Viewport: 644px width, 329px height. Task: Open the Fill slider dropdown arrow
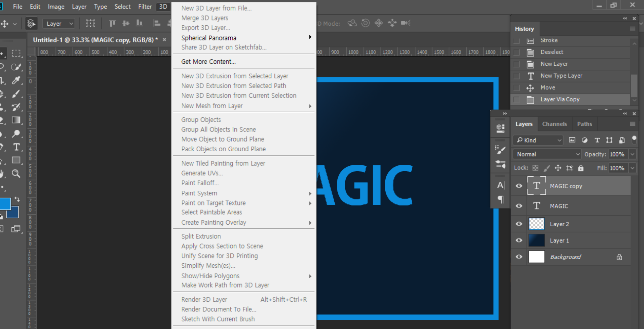click(x=632, y=168)
